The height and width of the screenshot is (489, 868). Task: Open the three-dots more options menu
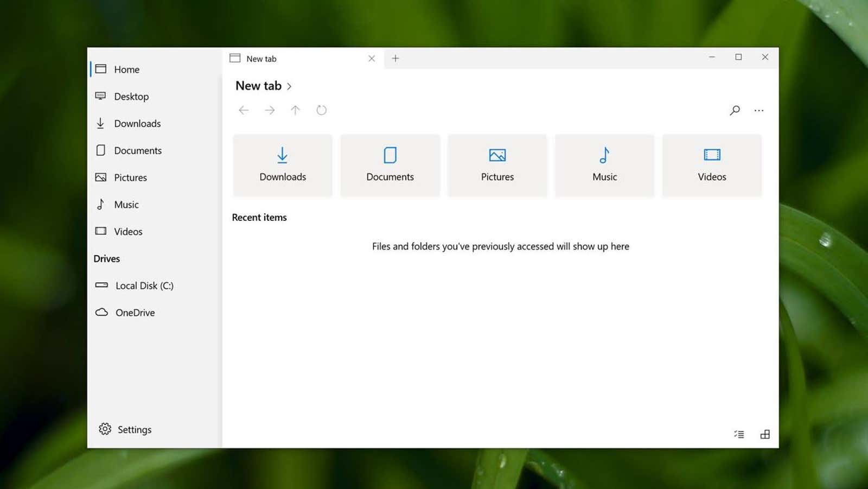(759, 111)
